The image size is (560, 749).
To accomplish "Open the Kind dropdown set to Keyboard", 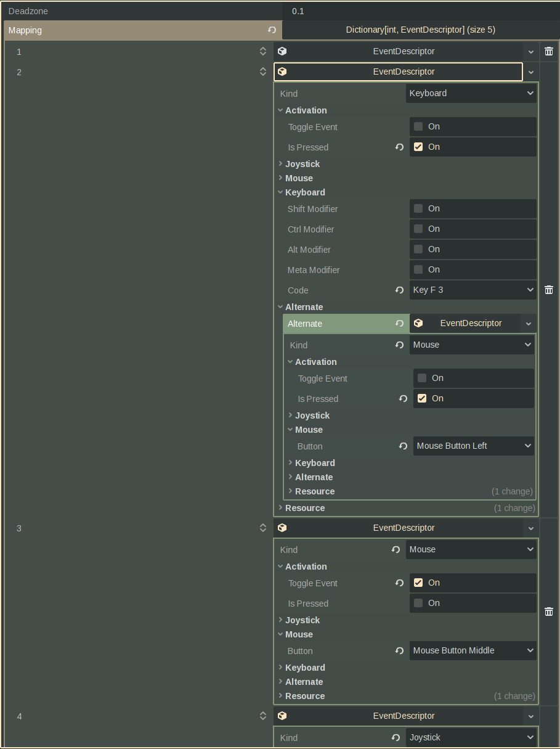I will [x=471, y=94].
